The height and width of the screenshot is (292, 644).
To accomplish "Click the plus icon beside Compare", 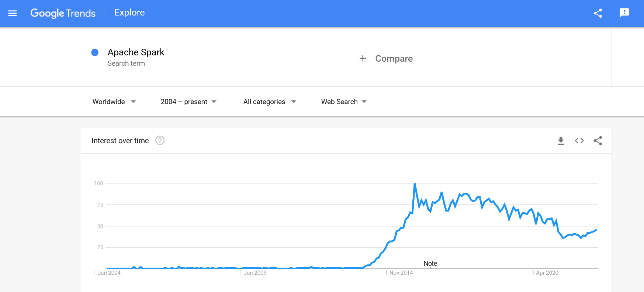I will pos(363,58).
